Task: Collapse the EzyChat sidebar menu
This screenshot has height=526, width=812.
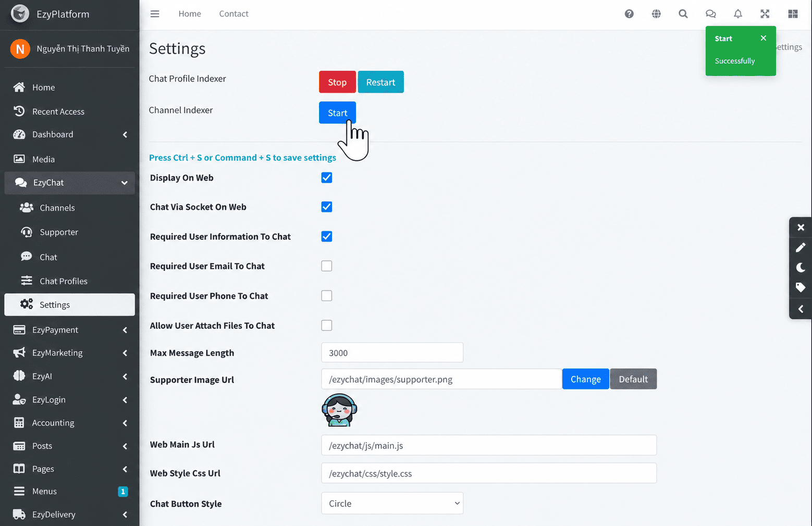Action: coord(69,183)
